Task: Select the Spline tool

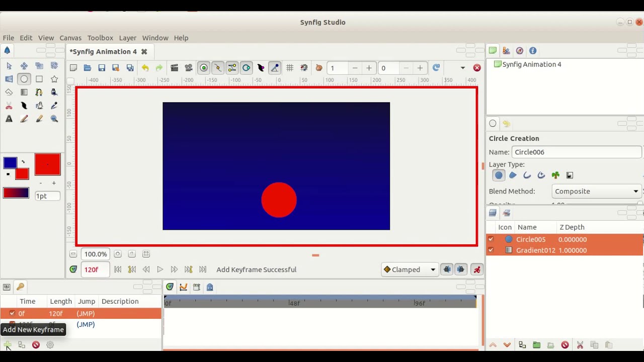Action: (39, 93)
